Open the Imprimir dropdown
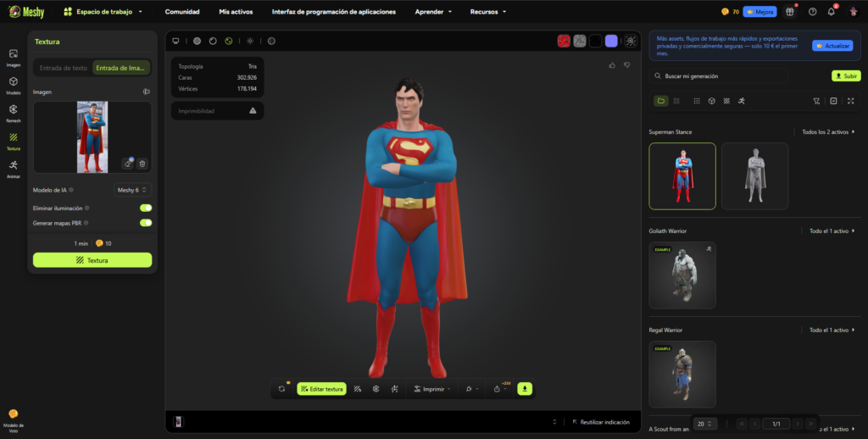Image resolution: width=868 pixels, height=439 pixels. click(x=432, y=389)
